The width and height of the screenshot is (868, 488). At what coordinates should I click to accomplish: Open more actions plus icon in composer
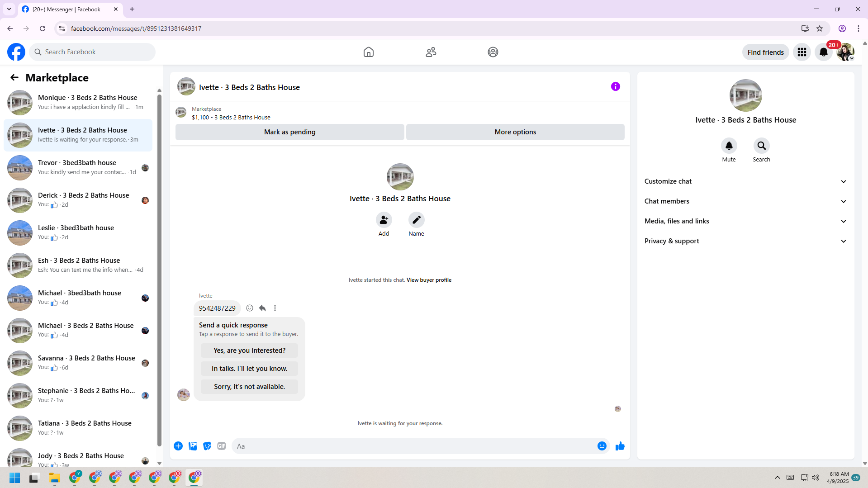(178, 446)
